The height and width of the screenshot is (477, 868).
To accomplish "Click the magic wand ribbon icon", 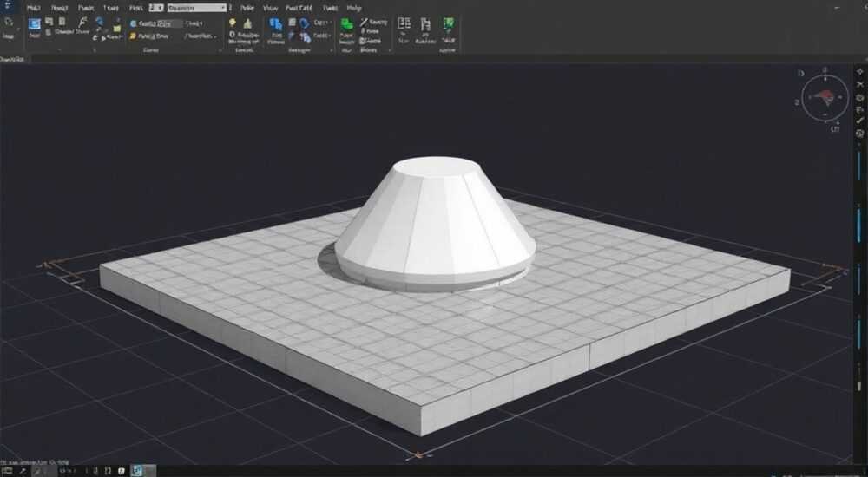I will click(x=364, y=23).
